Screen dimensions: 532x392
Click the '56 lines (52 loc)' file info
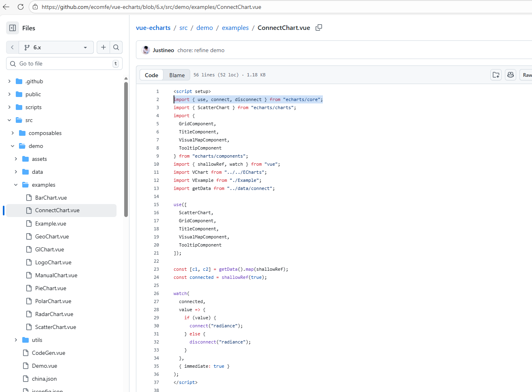[x=216, y=75]
